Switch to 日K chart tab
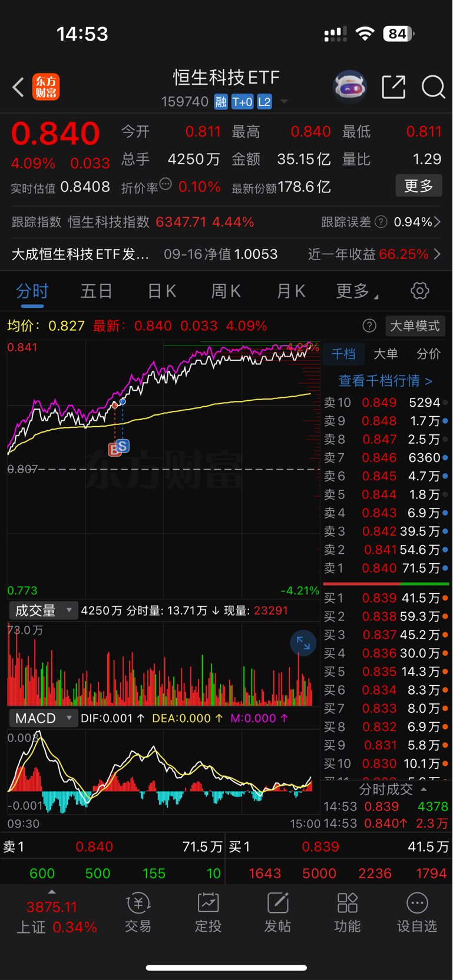 (x=161, y=291)
